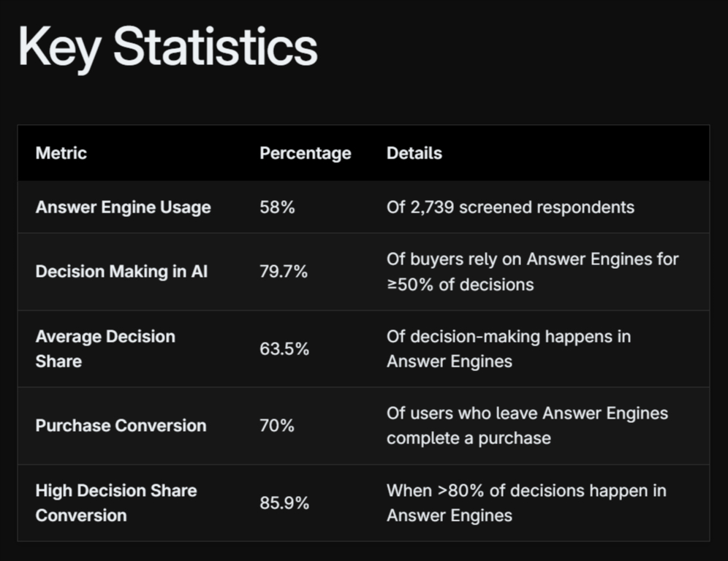Click the 'complete a purchase' detail text
The width and height of the screenshot is (728, 561).
point(469,438)
